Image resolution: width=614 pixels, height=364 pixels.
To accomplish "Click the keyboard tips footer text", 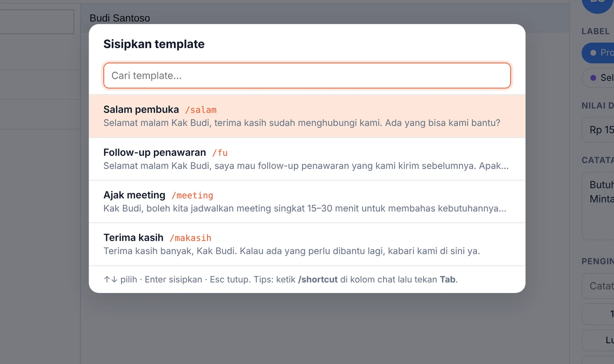I will 281,279.
